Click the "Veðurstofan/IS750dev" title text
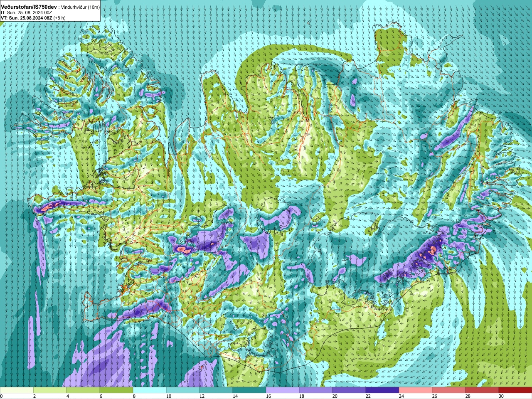 click(29, 7)
